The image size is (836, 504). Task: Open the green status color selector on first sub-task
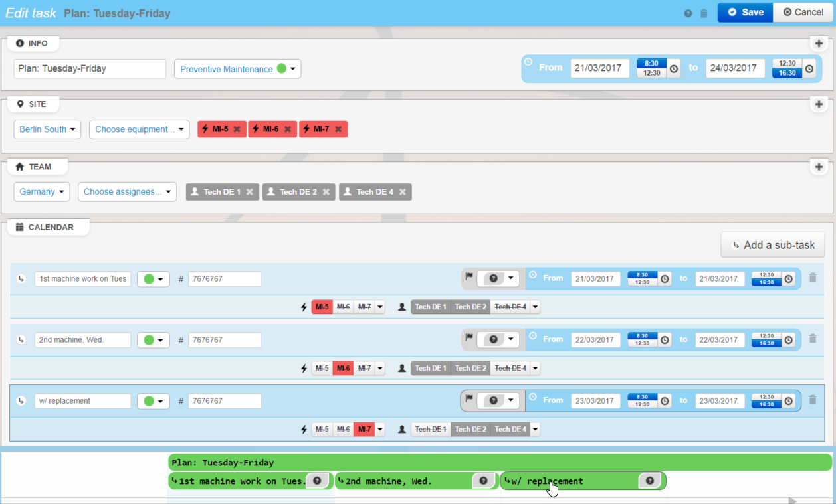pos(153,278)
